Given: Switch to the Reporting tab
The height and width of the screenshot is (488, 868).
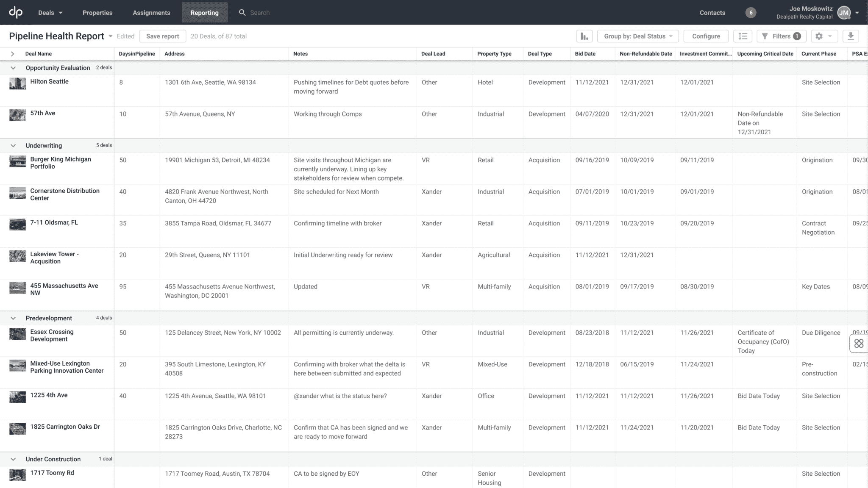Looking at the screenshot, I should pos(205,12).
